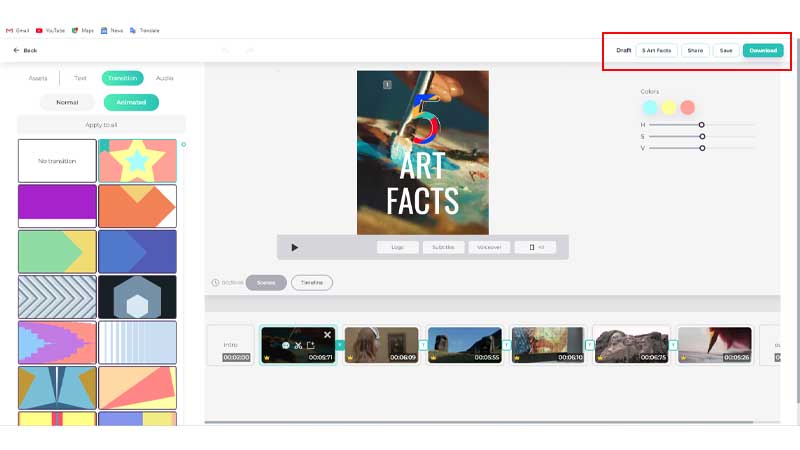
Task: Click Apply to all button
Action: pyautogui.click(x=101, y=124)
